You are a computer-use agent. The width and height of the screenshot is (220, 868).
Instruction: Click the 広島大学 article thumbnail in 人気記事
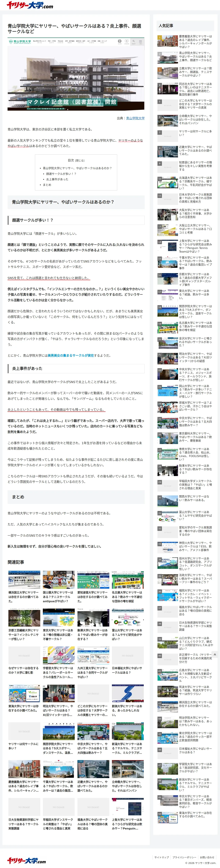click(167, 675)
